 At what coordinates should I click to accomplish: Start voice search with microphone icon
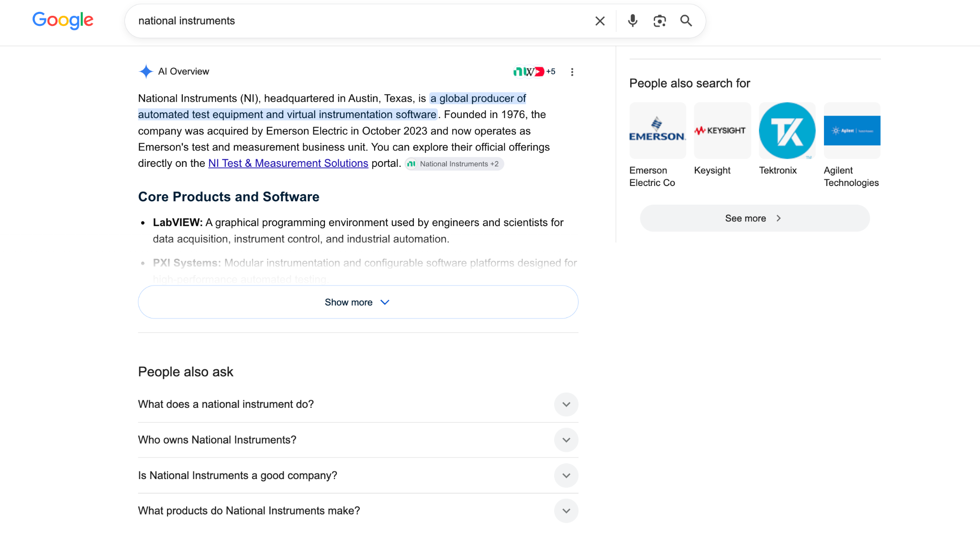tap(633, 21)
